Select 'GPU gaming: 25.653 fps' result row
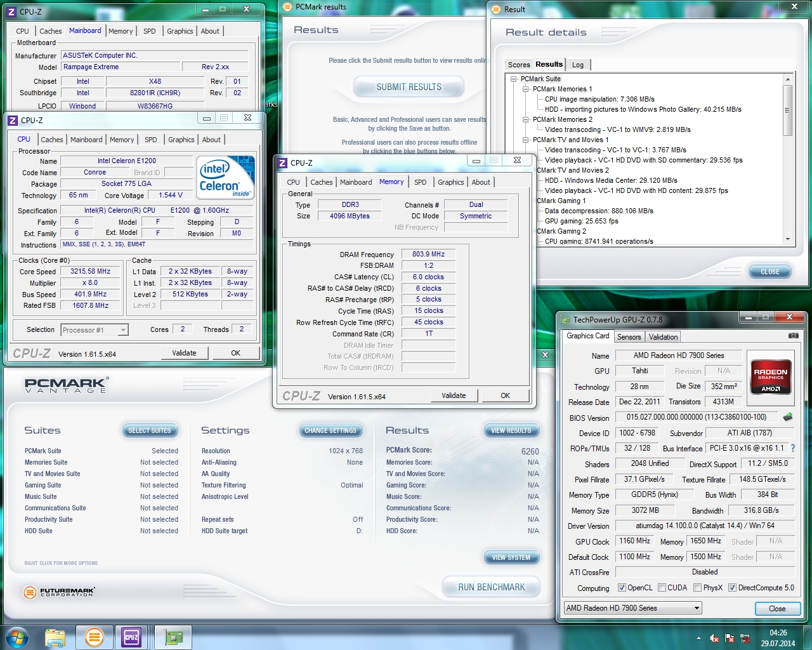The height and width of the screenshot is (650, 812). point(581,221)
